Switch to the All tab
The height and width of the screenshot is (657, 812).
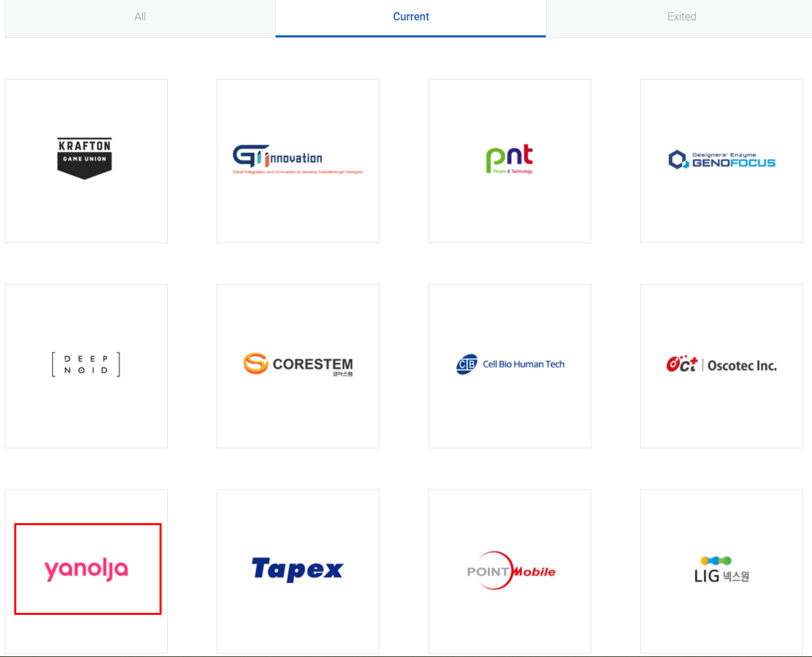(x=140, y=17)
